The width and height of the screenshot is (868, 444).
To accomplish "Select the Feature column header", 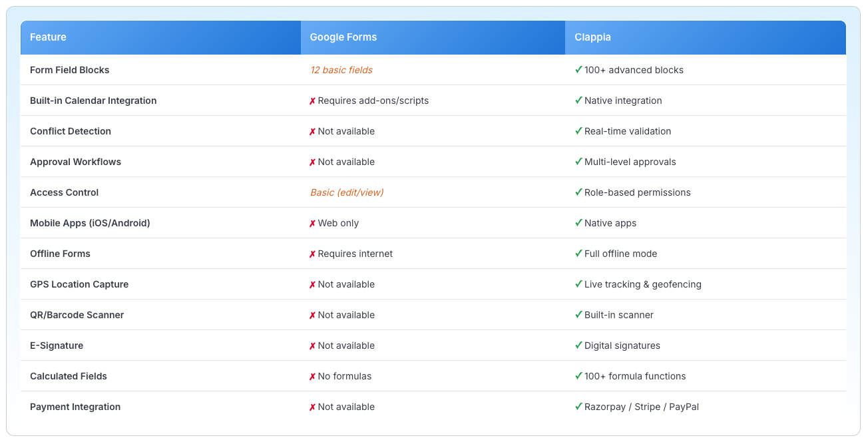I will (x=49, y=37).
